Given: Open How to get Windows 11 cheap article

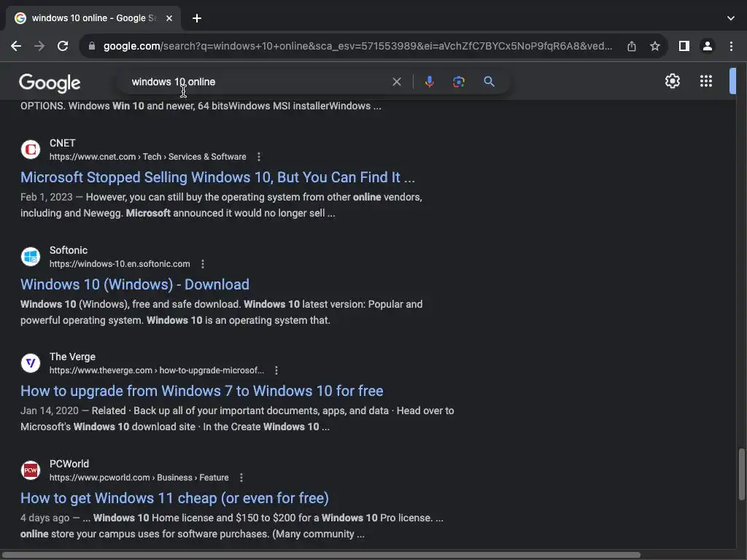Looking at the screenshot, I should pos(174,498).
